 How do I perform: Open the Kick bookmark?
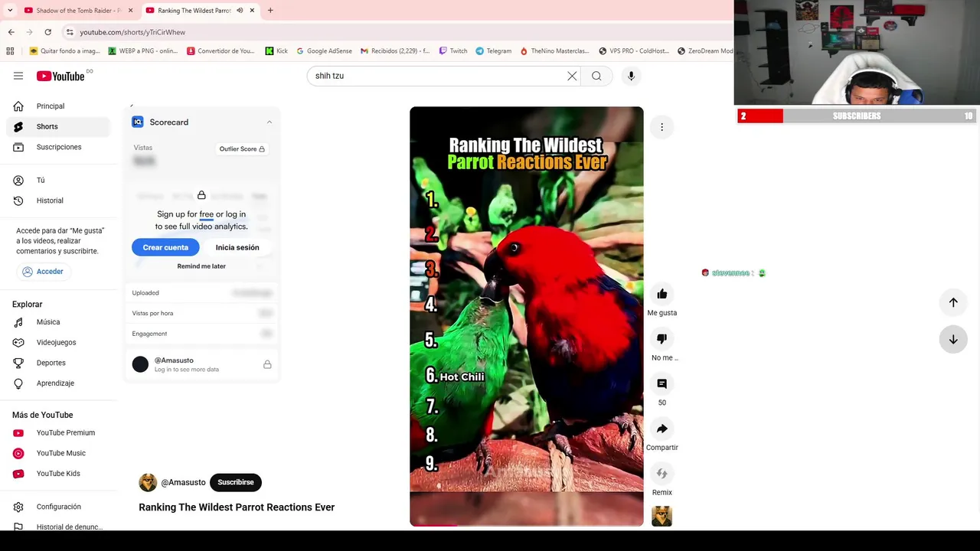276,51
